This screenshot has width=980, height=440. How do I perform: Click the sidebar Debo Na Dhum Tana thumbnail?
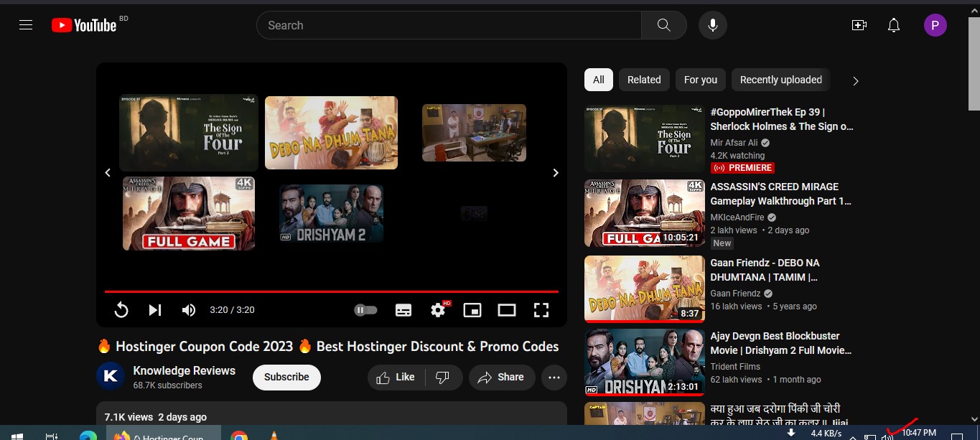(x=644, y=289)
